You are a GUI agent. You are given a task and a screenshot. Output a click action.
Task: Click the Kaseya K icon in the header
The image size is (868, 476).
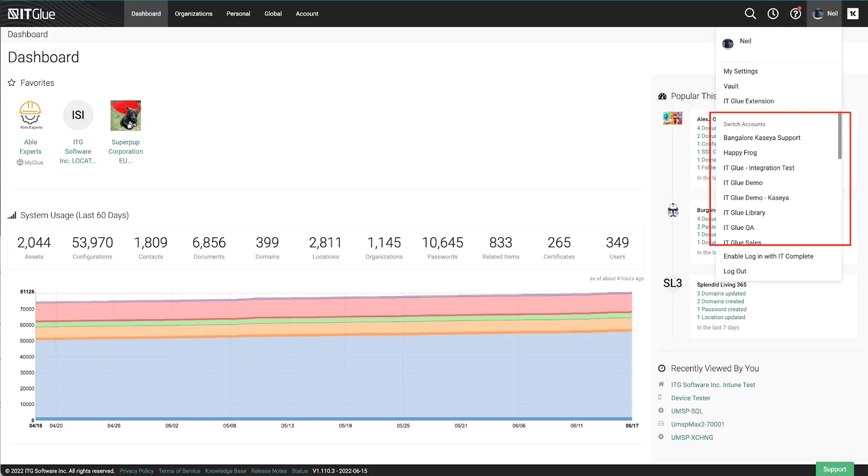tap(853, 14)
